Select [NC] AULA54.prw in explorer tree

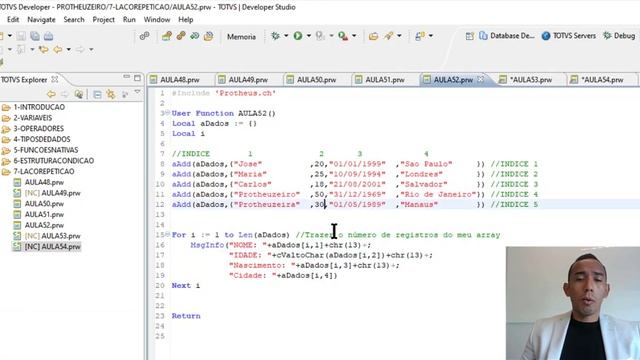click(52, 247)
